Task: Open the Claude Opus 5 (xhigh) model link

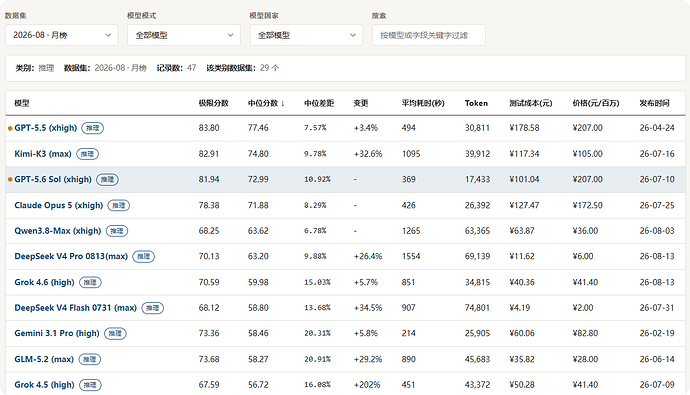Action: [x=59, y=205]
